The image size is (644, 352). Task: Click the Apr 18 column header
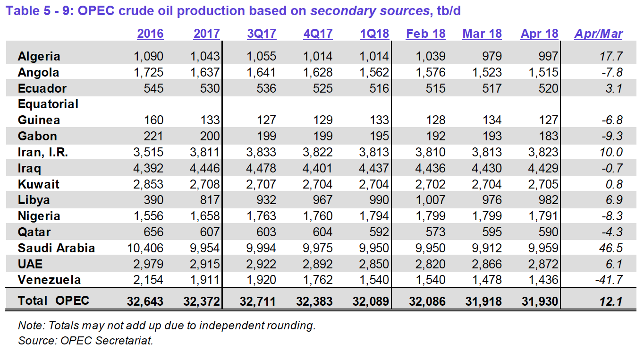540,34
